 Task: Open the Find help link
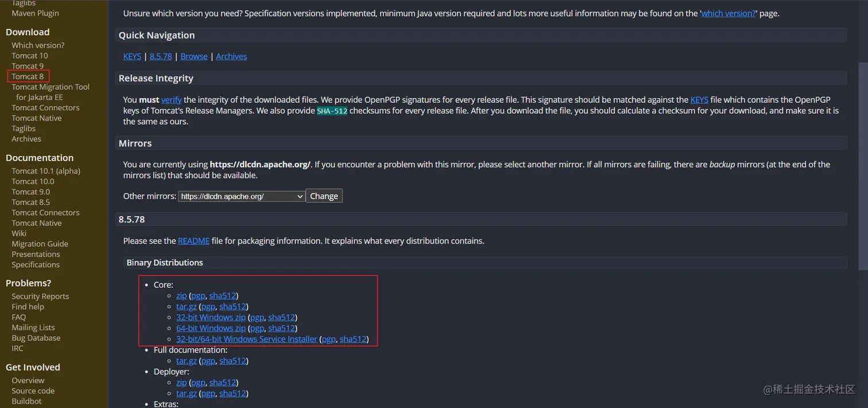pos(28,307)
